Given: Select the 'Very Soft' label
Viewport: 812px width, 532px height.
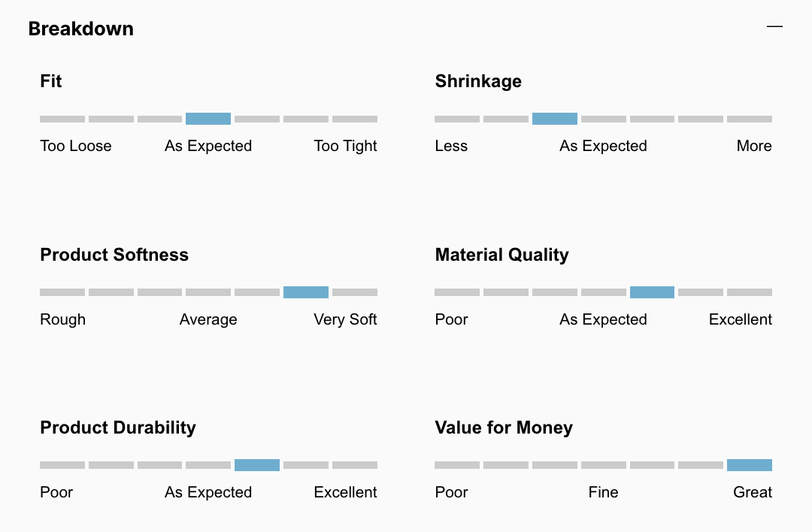Looking at the screenshot, I should point(345,319).
